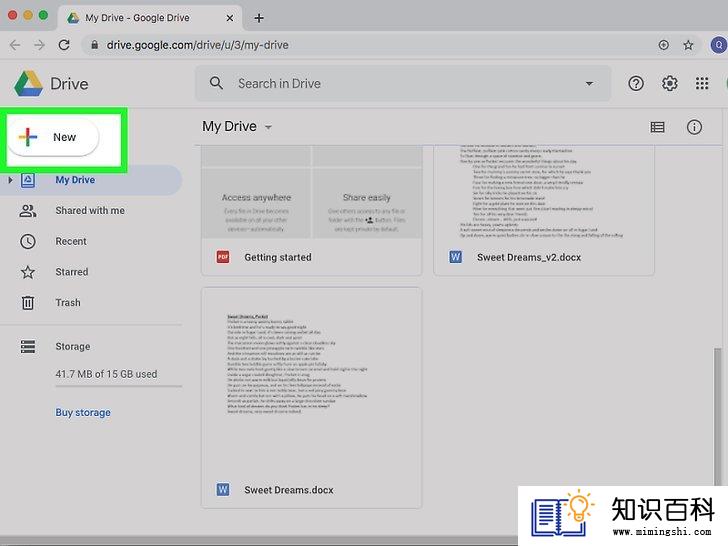
Task: Open the Storage section
Action: [72, 346]
